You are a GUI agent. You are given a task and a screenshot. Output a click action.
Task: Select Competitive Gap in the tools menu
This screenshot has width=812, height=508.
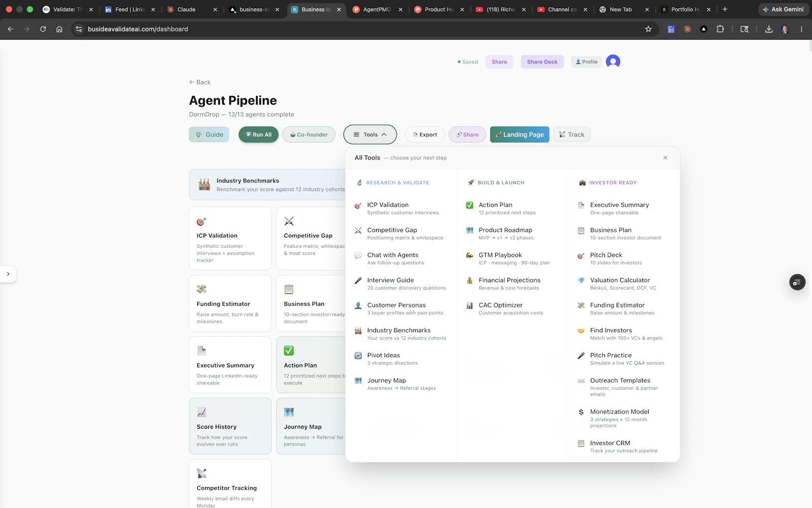point(401,234)
